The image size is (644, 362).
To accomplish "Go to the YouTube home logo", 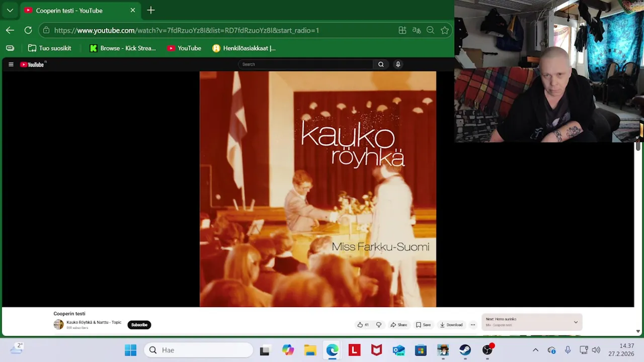I will click(33, 64).
